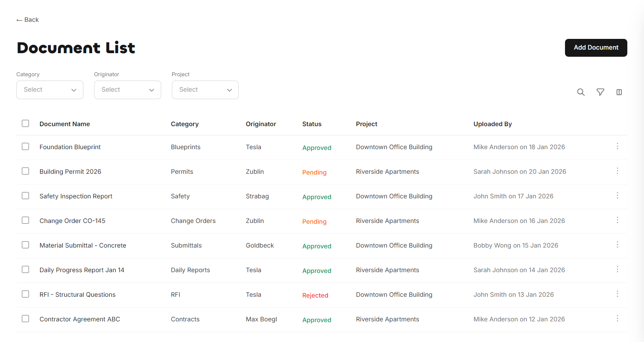Screen dimensions: 644x342
Task: Click the Document Name column header
Action: 65,124
